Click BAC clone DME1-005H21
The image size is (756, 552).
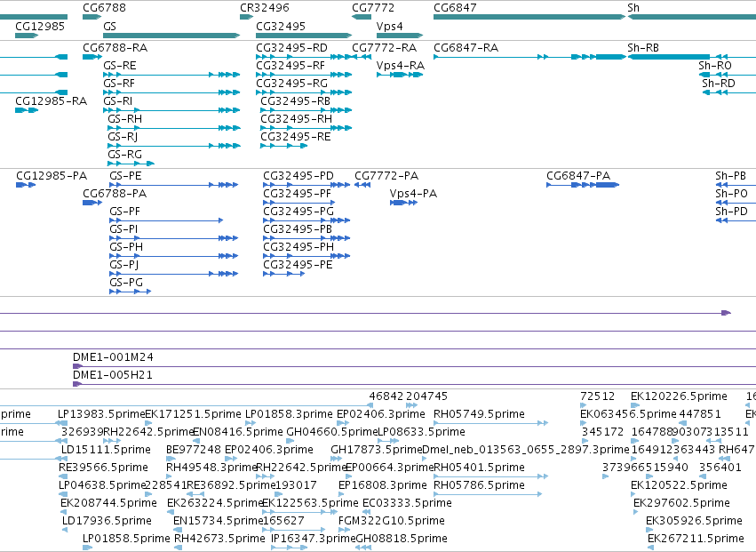coord(414,385)
